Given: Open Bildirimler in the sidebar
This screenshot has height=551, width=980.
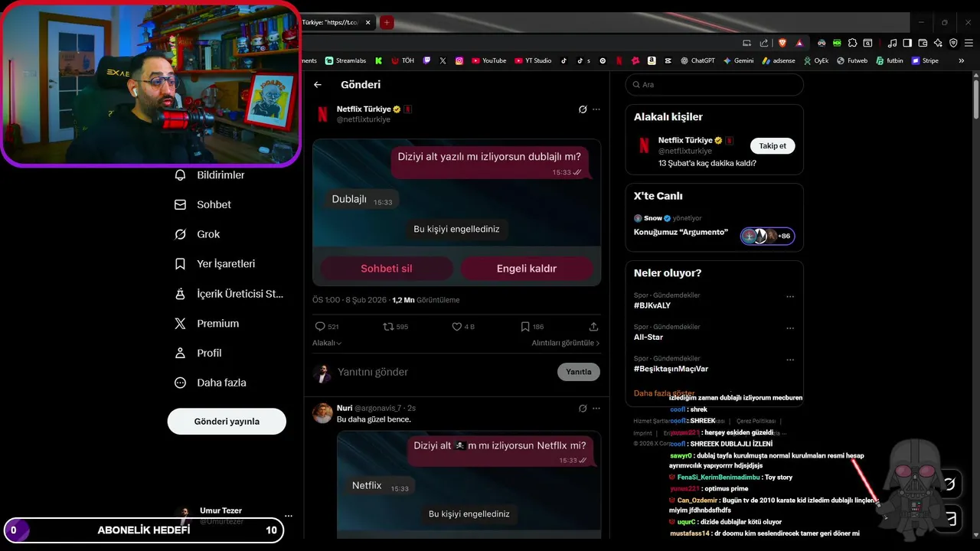Looking at the screenshot, I should pos(210,175).
